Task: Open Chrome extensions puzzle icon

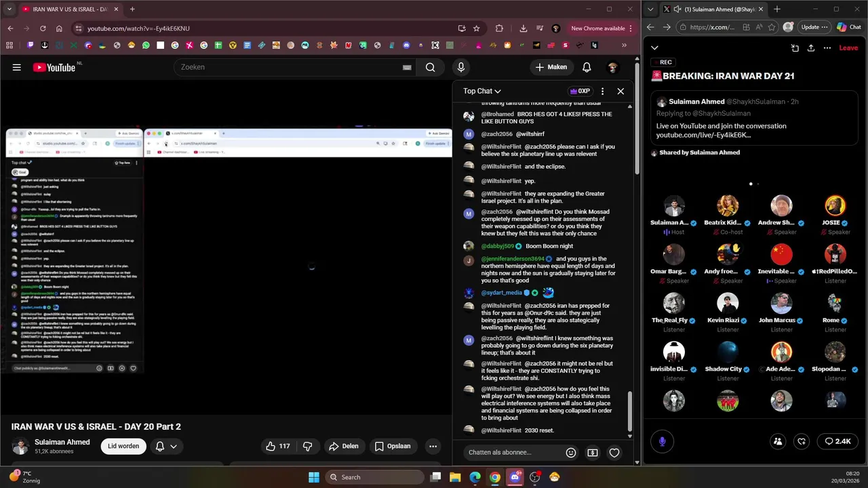Action: [500, 28]
